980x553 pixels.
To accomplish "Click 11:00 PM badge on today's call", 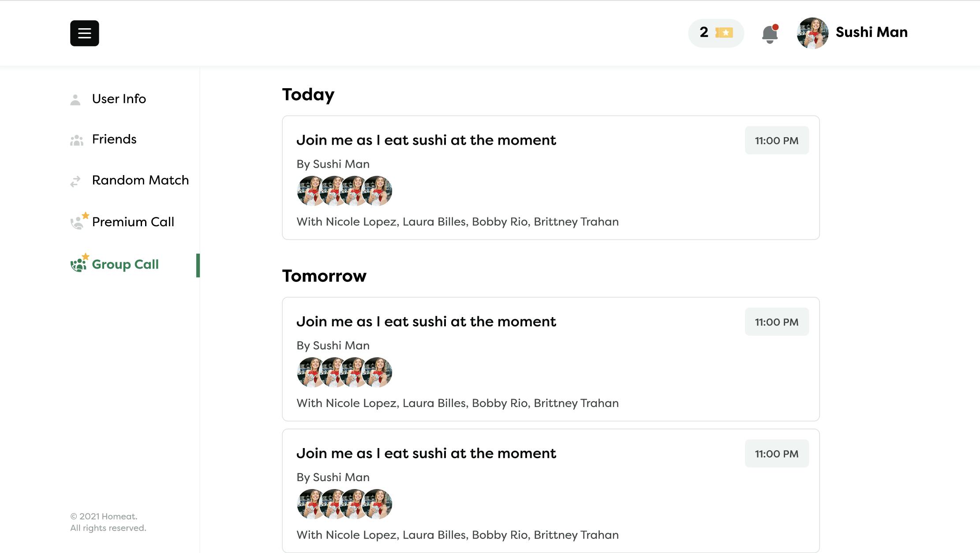I will pos(777,141).
